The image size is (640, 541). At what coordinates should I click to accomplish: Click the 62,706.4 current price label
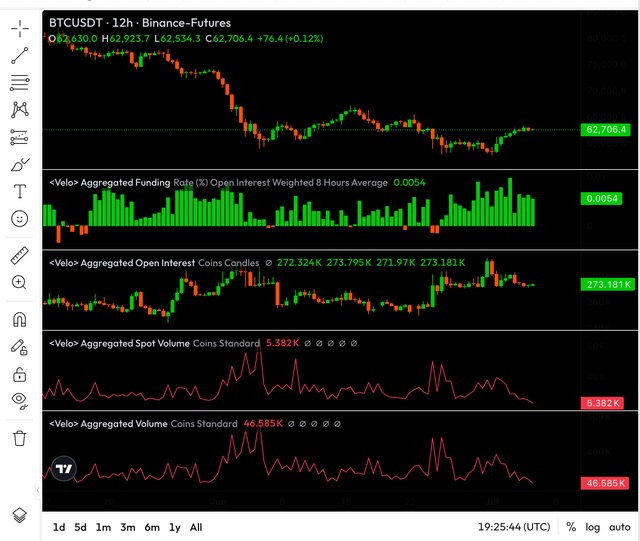pyautogui.click(x=606, y=130)
